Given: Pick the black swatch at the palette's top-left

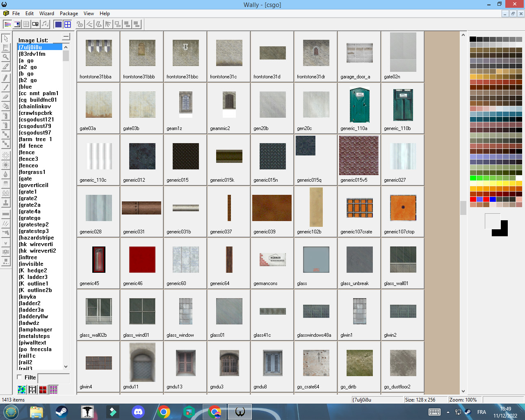Looking at the screenshot, I should point(473,39).
